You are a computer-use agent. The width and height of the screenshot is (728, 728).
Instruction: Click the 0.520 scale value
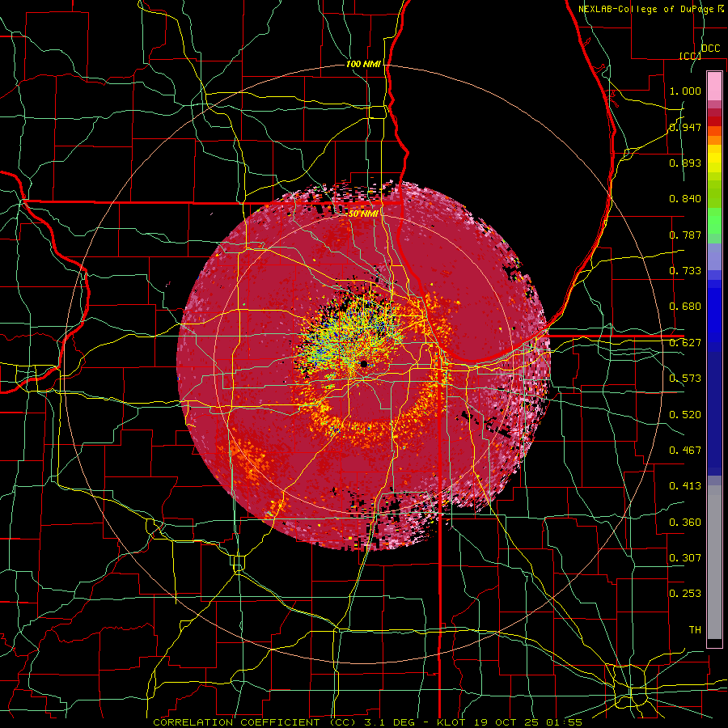point(685,415)
